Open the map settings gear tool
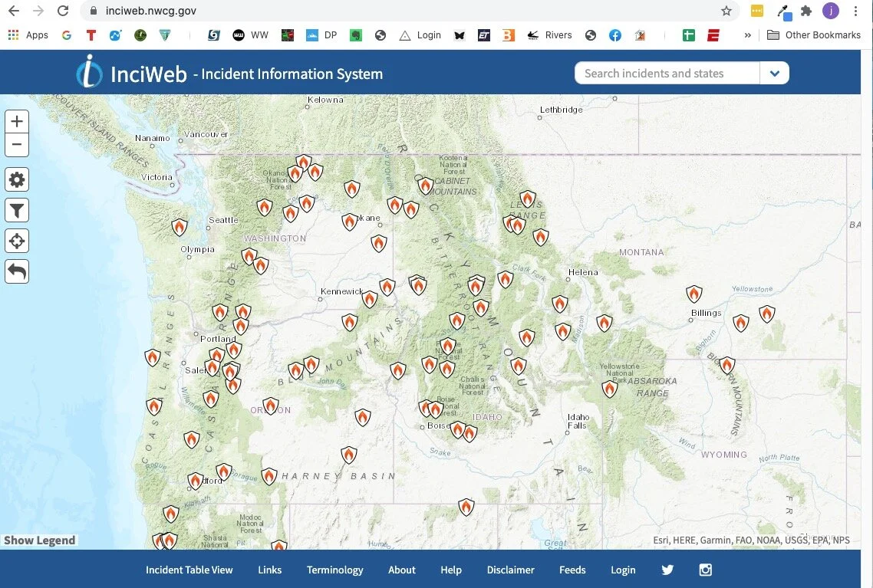This screenshot has height=588, width=873. coord(17,179)
